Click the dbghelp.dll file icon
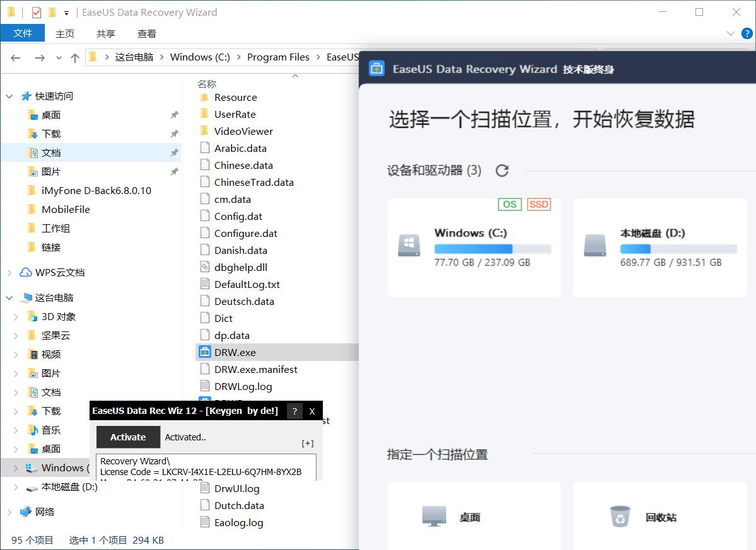Image resolution: width=756 pixels, height=550 pixels. 205,267
